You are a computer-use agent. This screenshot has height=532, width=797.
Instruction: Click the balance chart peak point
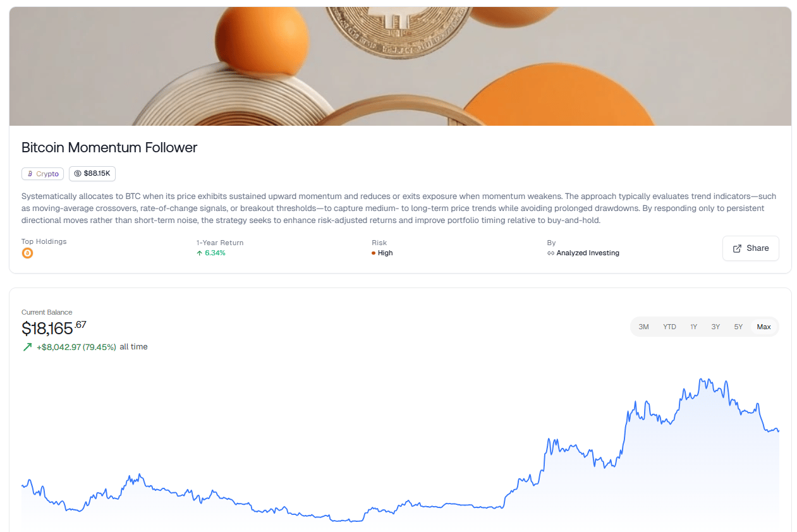click(701, 380)
